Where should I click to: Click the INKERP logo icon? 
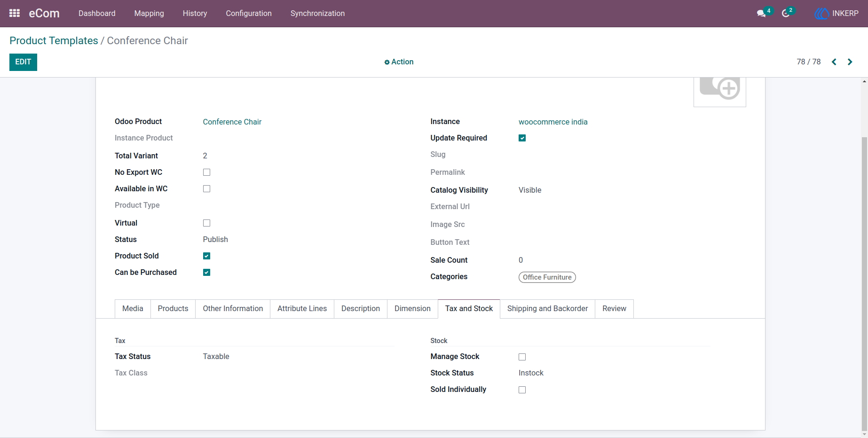[x=821, y=14]
